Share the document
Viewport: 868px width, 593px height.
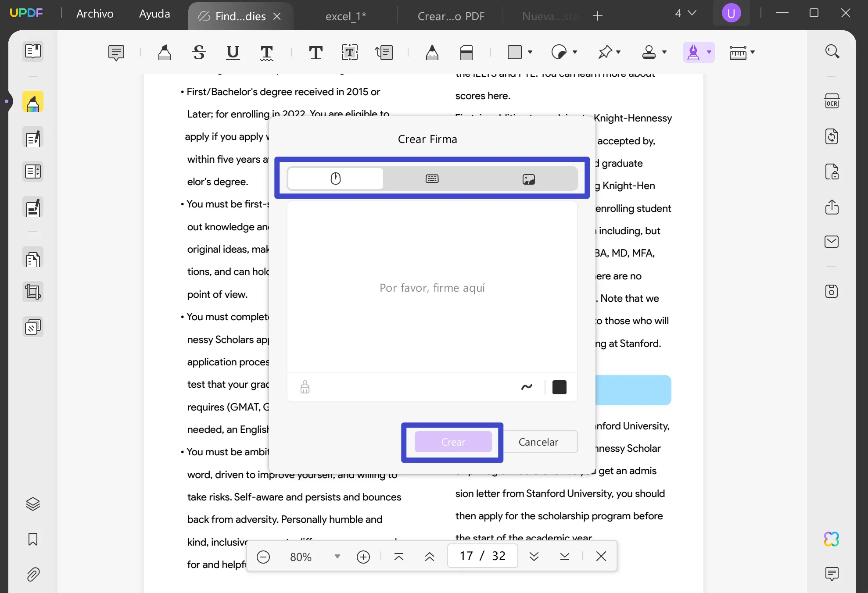(x=832, y=207)
